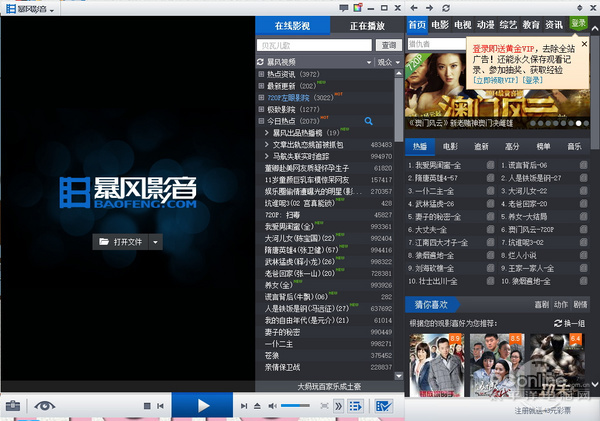The image size is (600, 421).
Task: Click the 换一组 refresh icon
Action: (x=558, y=323)
